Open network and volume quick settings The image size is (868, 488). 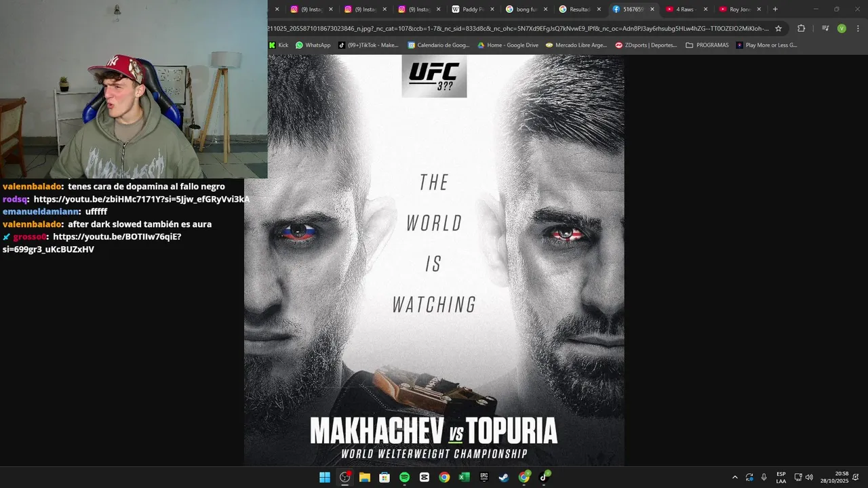(804, 477)
